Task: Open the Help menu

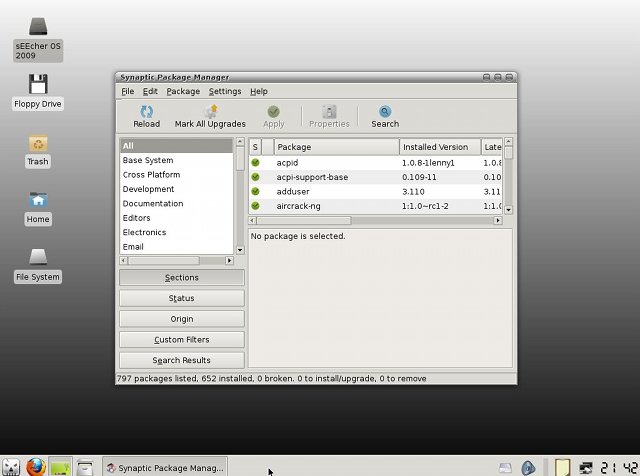Action: tap(259, 91)
